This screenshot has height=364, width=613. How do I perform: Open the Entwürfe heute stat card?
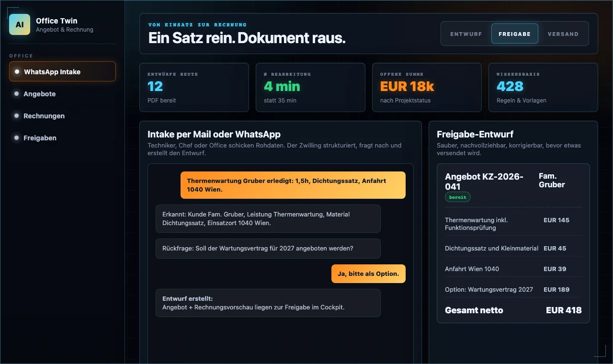pyautogui.click(x=194, y=88)
